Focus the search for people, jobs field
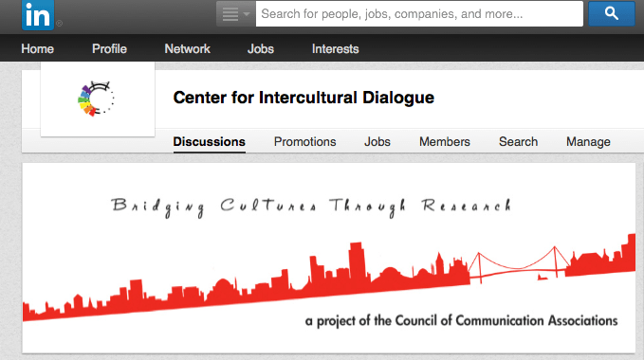The width and height of the screenshot is (644, 360). [419, 14]
